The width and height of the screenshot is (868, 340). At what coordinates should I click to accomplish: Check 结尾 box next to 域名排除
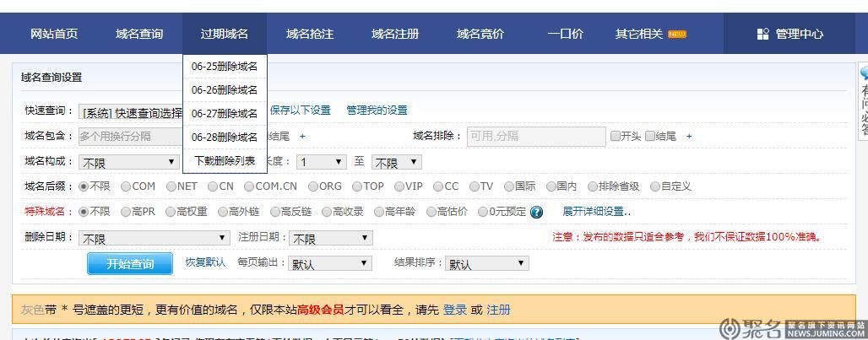[650, 136]
